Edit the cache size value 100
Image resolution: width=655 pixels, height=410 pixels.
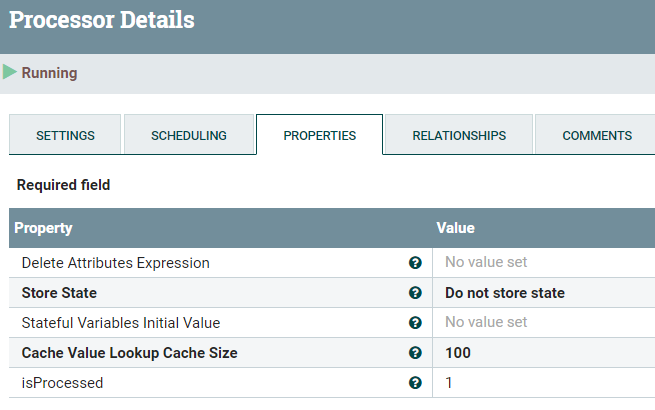coord(458,353)
